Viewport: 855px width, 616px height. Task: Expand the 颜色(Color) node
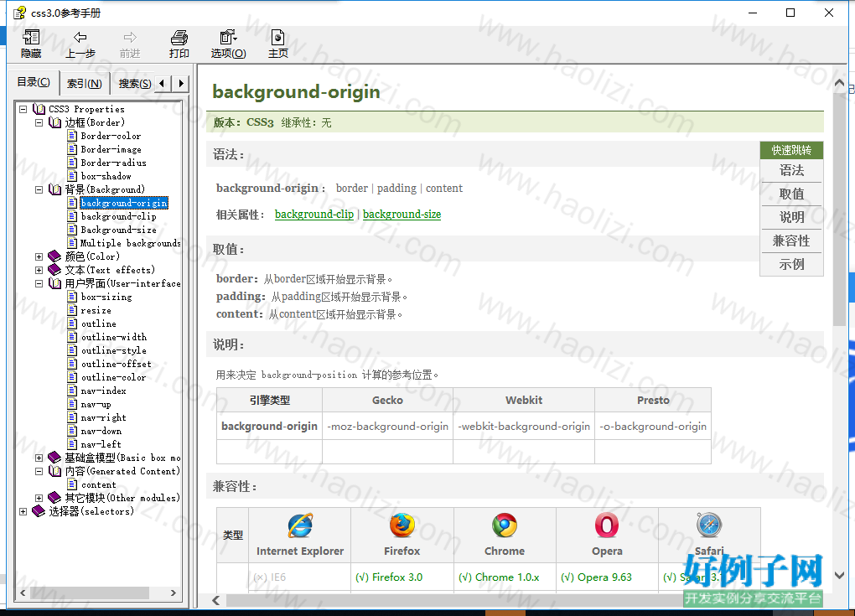(x=39, y=256)
